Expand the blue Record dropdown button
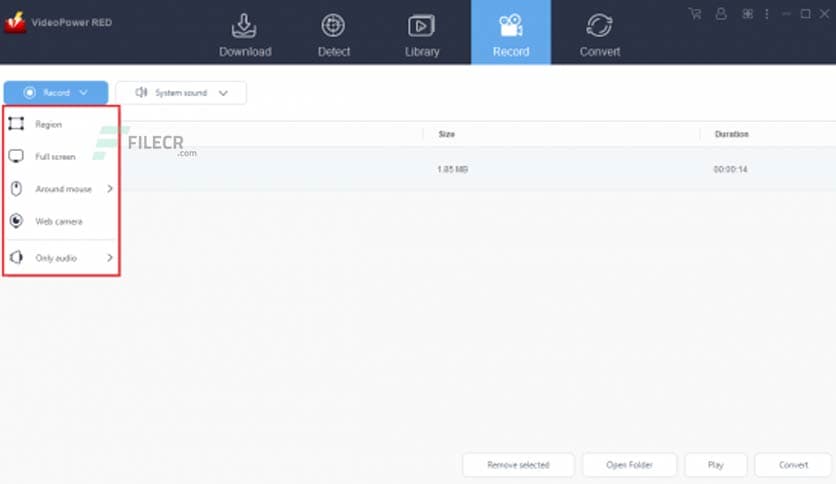Viewport: 836px width, 484px height. pos(56,93)
